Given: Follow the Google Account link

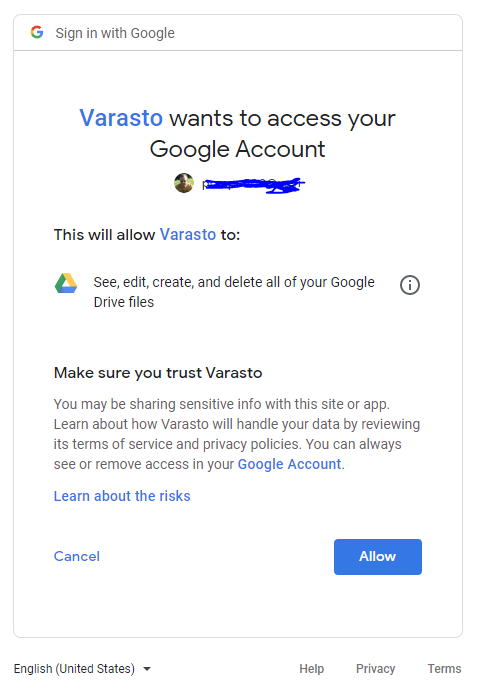Looking at the screenshot, I should pos(289,464).
